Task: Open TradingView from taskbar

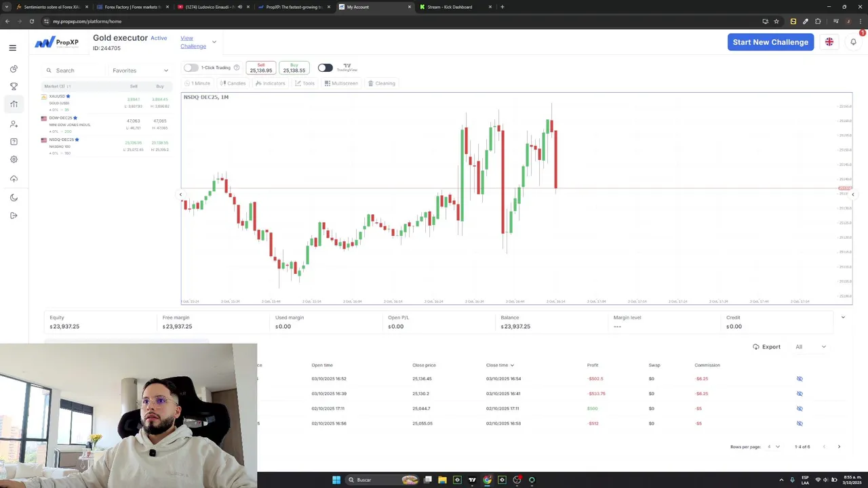Action: coord(472,480)
